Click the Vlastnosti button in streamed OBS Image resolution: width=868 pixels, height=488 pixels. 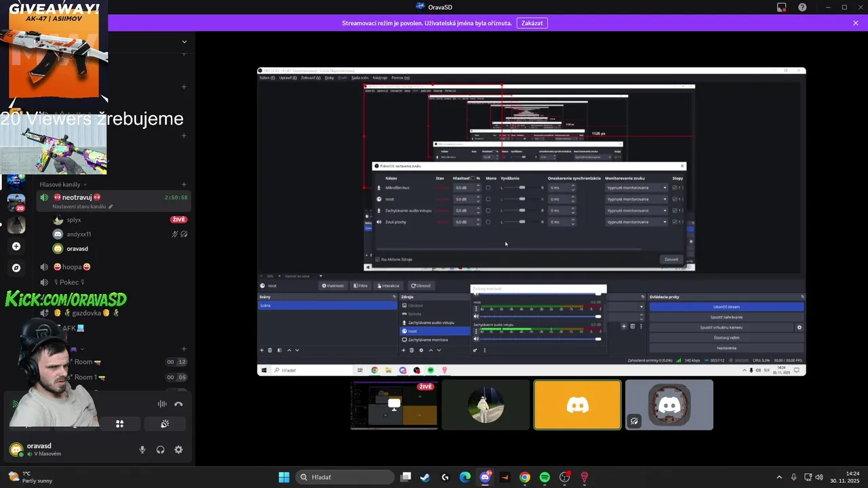[x=333, y=285]
